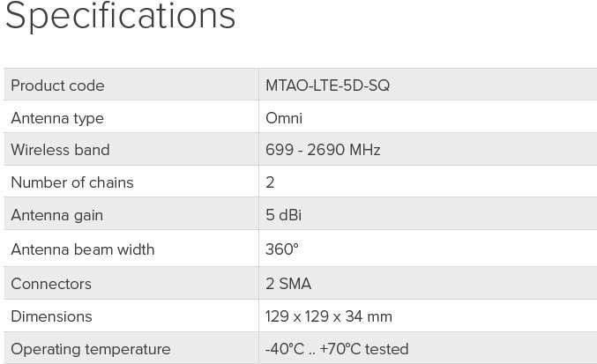This screenshot has width=597, height=364.
Task: Click the 129 x 129 x 34 mm value
Action: click(329, 316)
